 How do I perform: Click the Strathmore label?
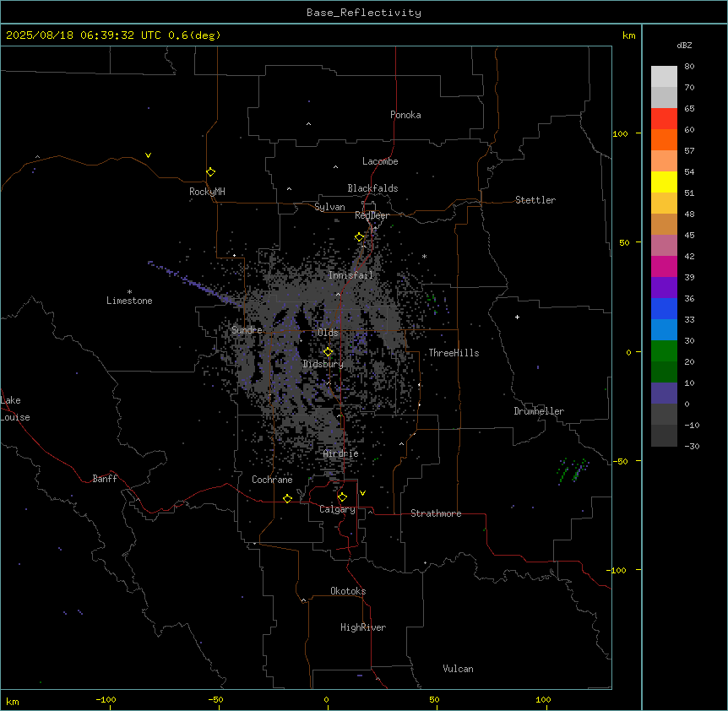436,513
